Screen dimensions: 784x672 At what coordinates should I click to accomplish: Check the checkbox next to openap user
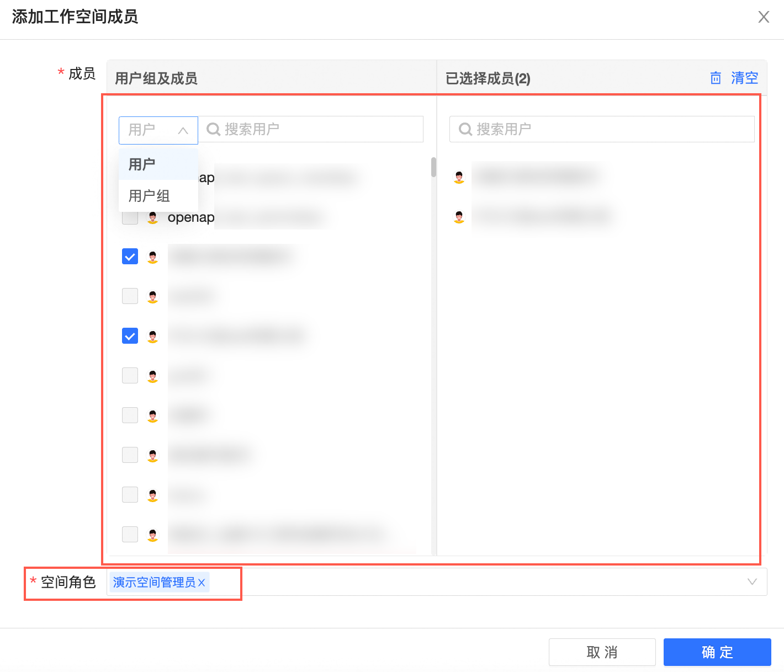[130, 217]
